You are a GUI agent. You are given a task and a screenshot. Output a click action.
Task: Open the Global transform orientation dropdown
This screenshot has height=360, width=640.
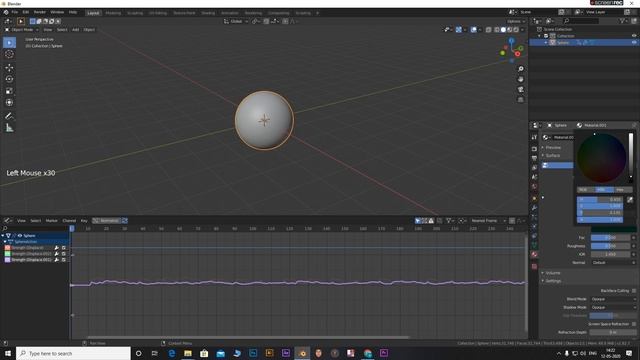[236, 21]
